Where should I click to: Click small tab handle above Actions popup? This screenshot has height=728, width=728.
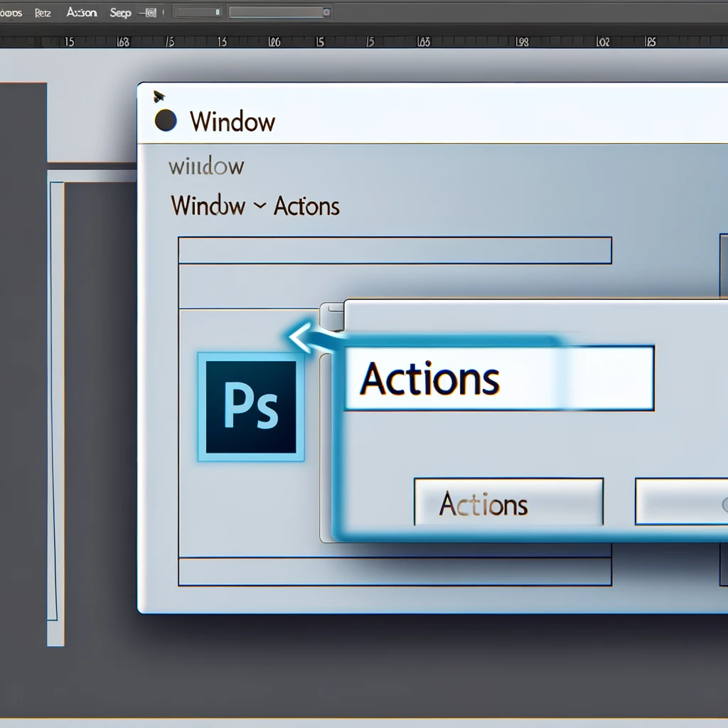click(332, 316)
